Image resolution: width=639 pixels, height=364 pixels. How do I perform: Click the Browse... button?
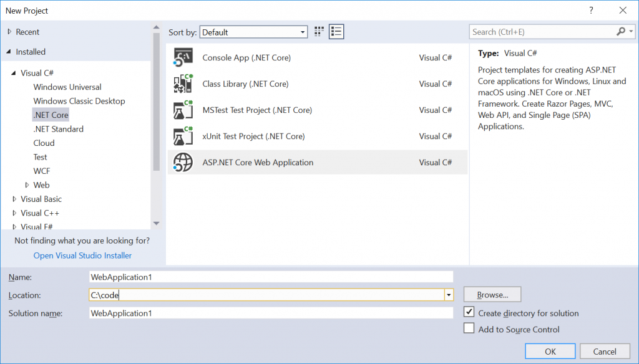492,295
